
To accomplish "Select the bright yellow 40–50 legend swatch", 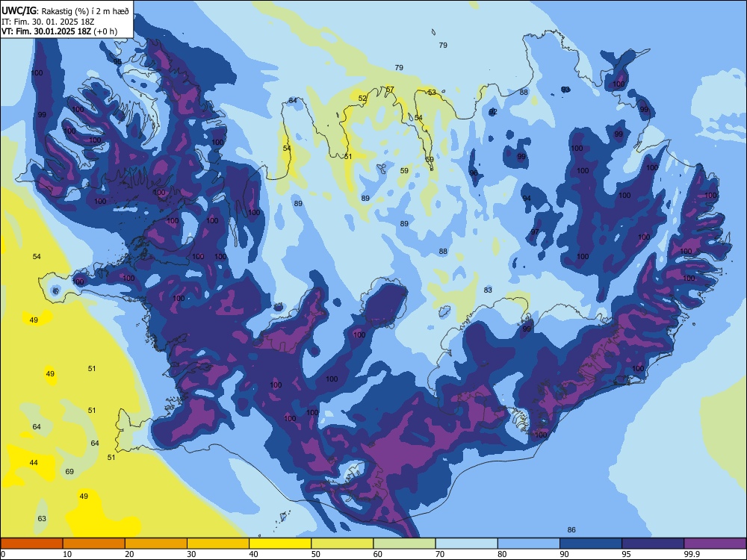I will [x=280, y=544].
